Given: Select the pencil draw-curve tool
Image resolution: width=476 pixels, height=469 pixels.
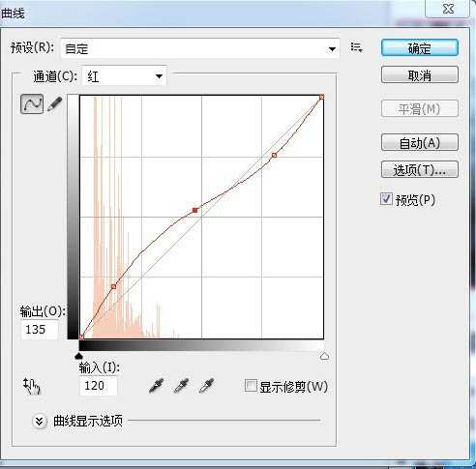Looking at the screenshot, I should 55,104.
